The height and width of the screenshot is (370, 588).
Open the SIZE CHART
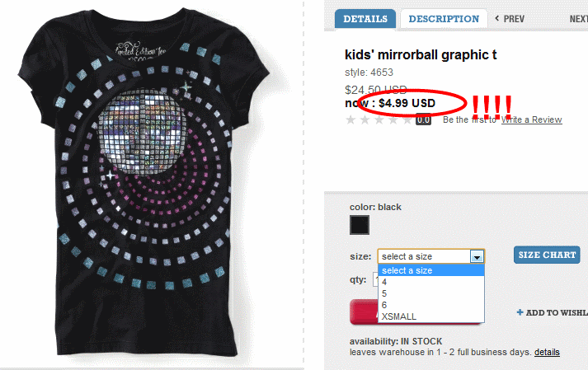coord(546,255)
